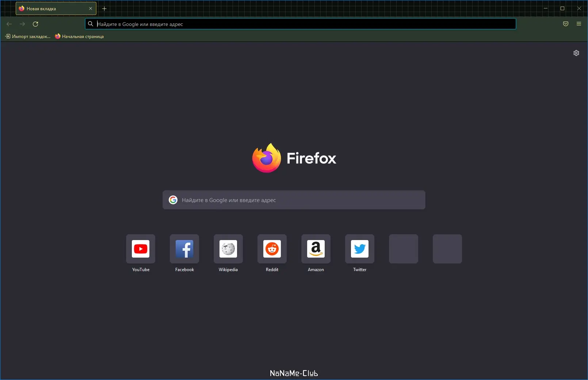Image resolution: width=588 pixels, height=380 pixels.
Task: Click the last empty shortcut tile
Action: (x=447, y=249)
